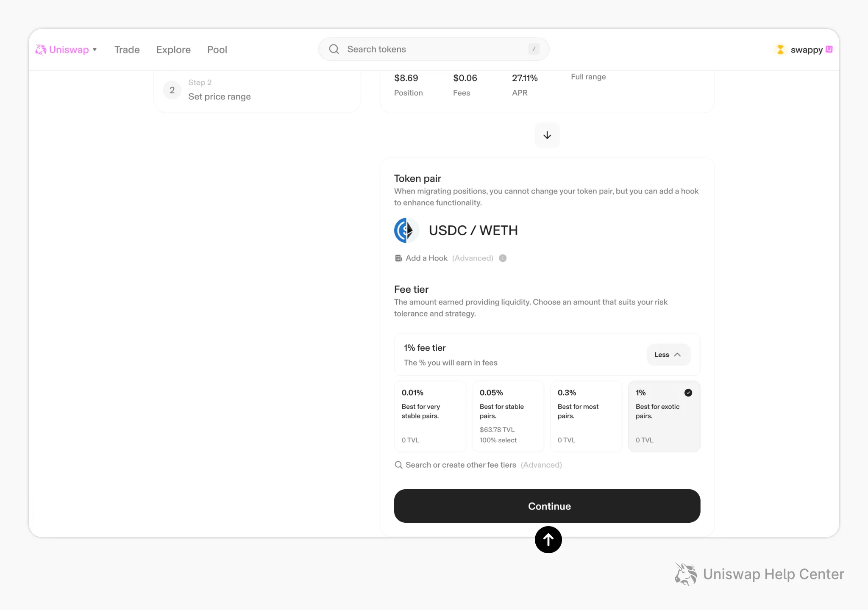Viewport: 868px width, 610px height.
Task: Select the 1% exotic pairs tier
Action: (664, 416)
